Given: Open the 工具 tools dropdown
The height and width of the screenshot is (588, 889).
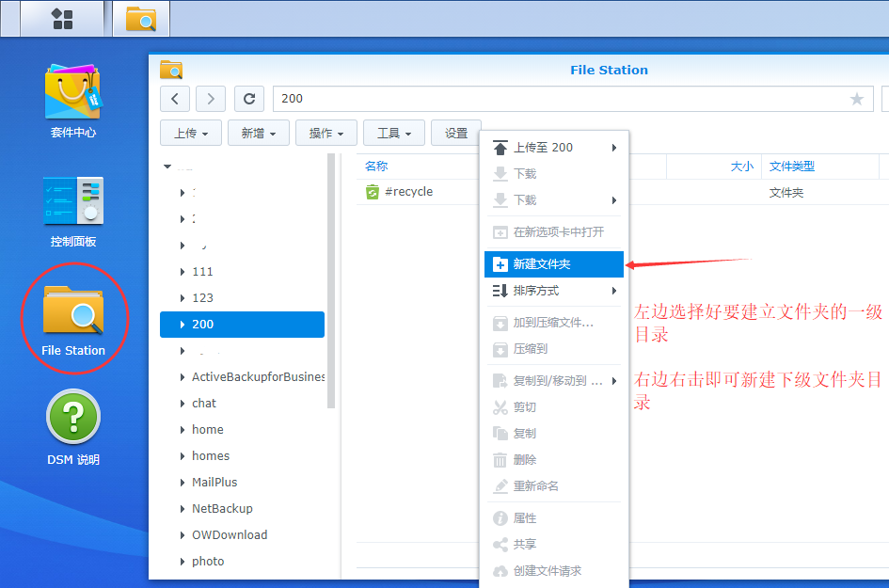Looking at the screenshot, I should point(394,134).
